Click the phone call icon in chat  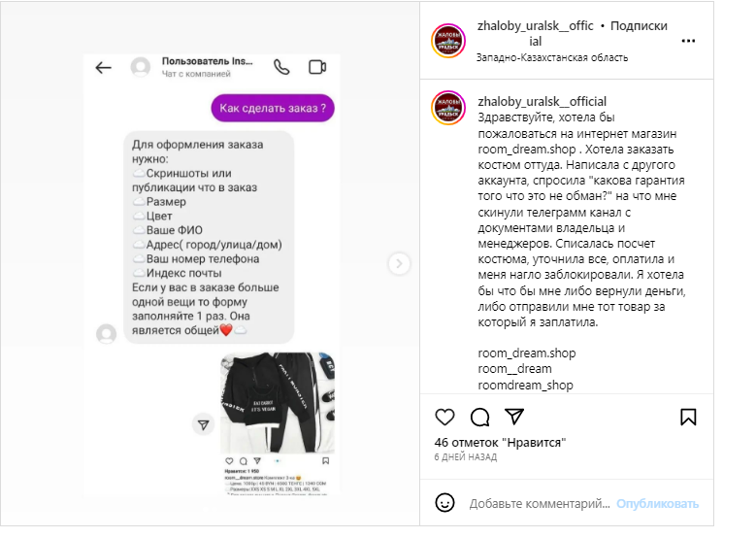[281, 67]
